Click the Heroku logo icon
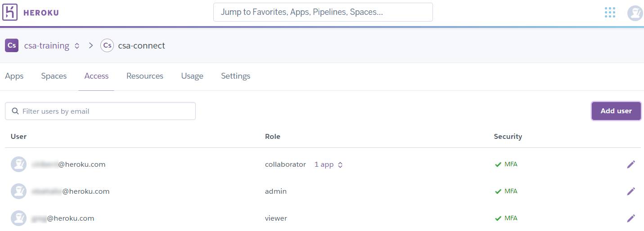 (10, 12)
